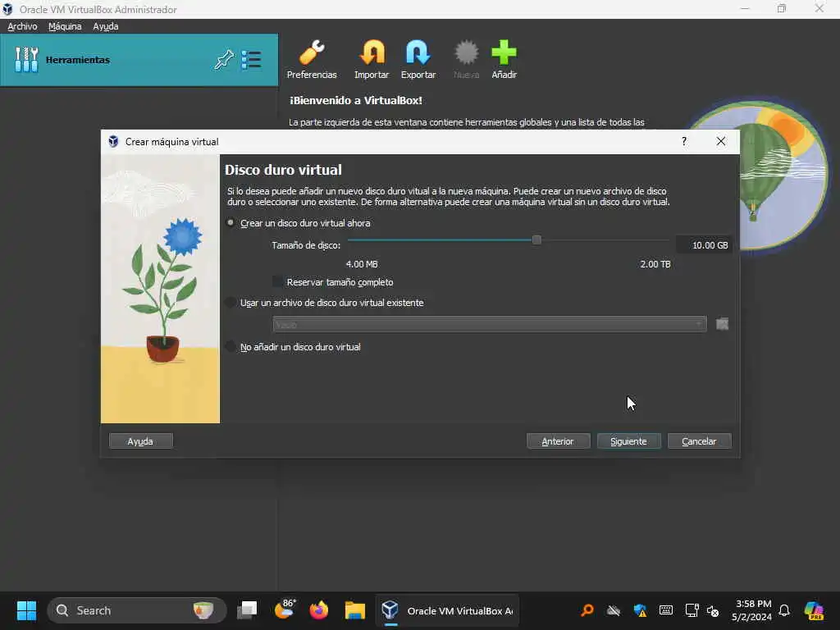Viewport: 840px width, 630px height.
Task: Click the "Disco duro virtual" heading
Action: pos(283,170)
